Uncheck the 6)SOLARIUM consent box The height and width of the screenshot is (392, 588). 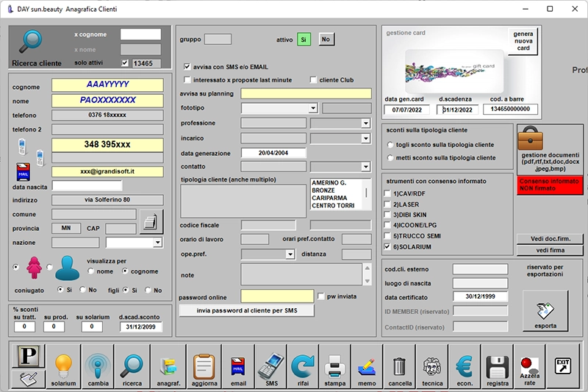click(x=387, y=247)
